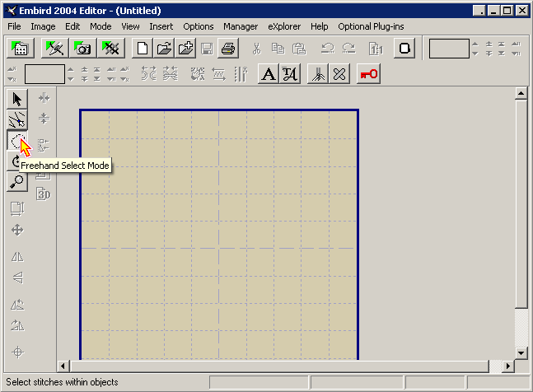533x392 pixels.
Task: Click the 3D preview icon
Action: (x=44, y=194)
